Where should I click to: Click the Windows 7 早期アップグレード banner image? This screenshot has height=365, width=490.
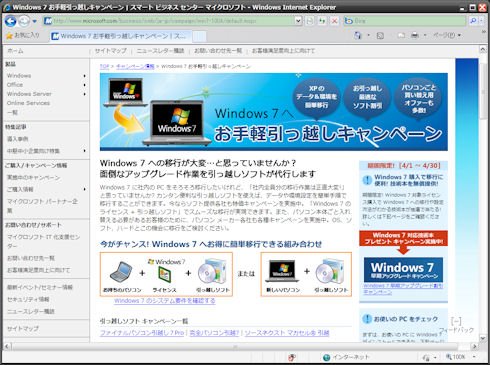(x=403, y=270)
